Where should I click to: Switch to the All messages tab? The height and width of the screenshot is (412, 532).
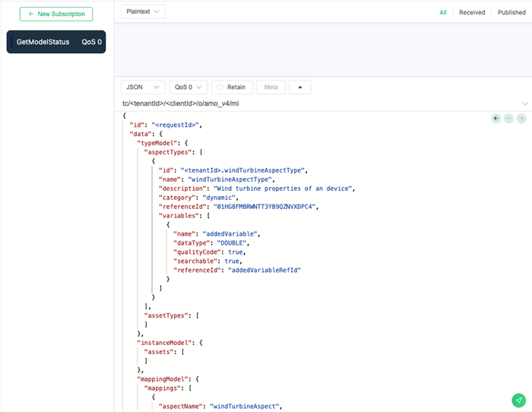click(443, 13)
